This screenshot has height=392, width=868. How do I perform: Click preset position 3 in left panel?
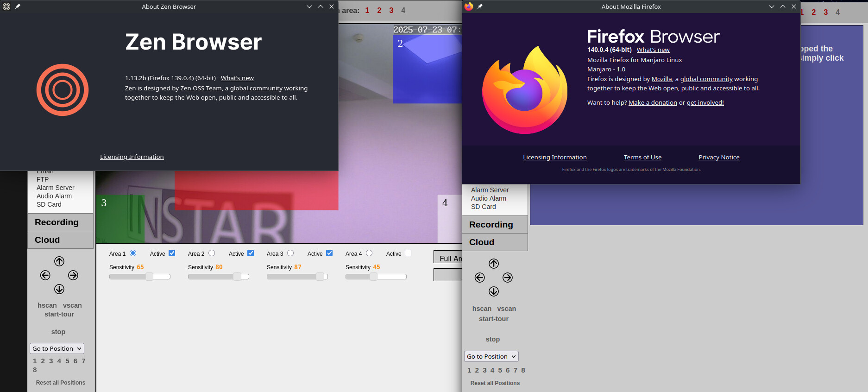[51, 361]
